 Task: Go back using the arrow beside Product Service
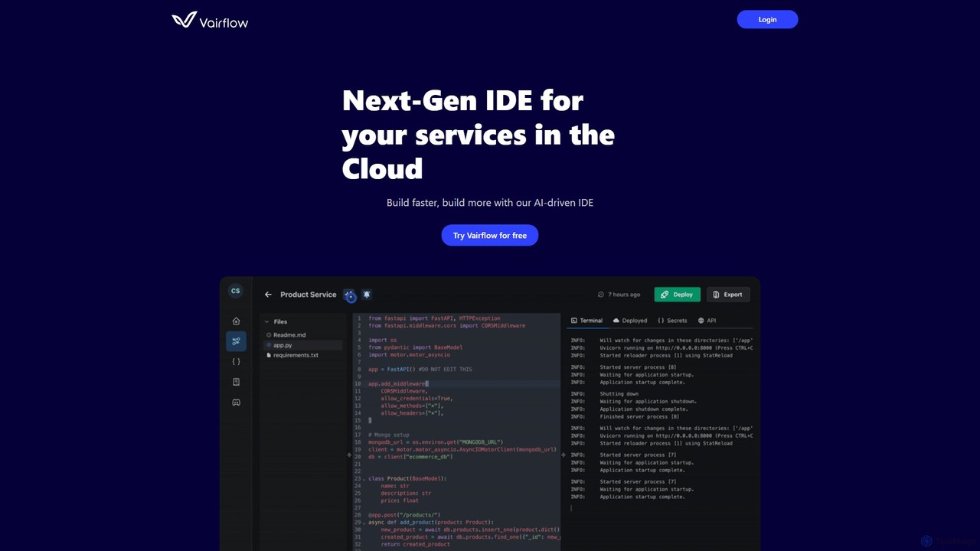(x=268, y=295)
